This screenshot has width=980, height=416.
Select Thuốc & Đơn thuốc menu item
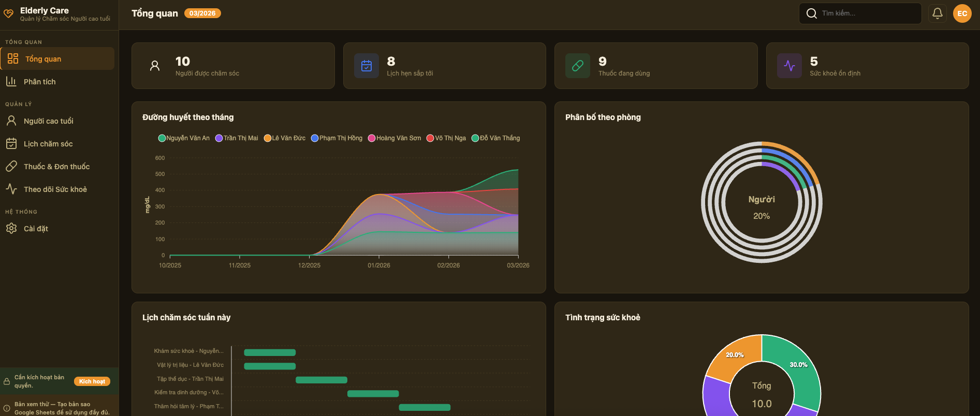(56, 167)
